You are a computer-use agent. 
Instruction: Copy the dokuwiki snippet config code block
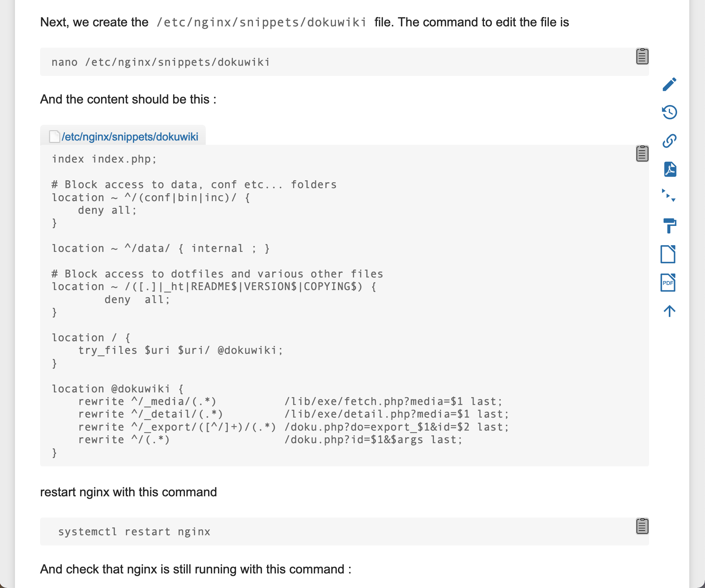tap(642, 153)
